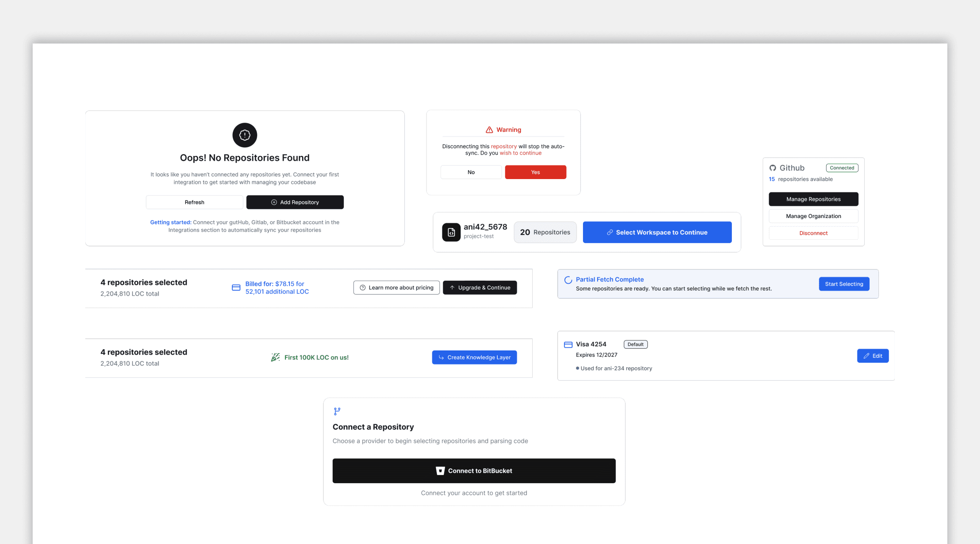The image size is (980, 544).
Task: Click Learn more about pricing
Action: 396,287
